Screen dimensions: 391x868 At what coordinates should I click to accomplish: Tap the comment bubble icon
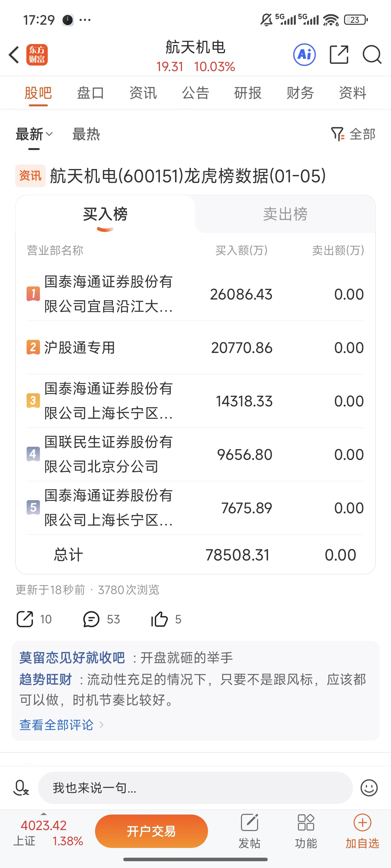(x=91, y=619)
